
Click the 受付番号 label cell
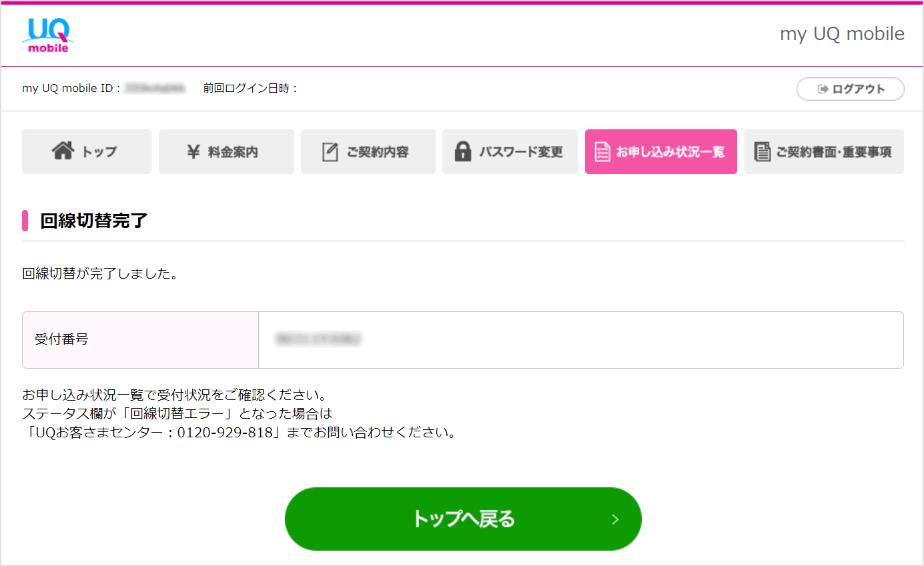coord(140,339)
